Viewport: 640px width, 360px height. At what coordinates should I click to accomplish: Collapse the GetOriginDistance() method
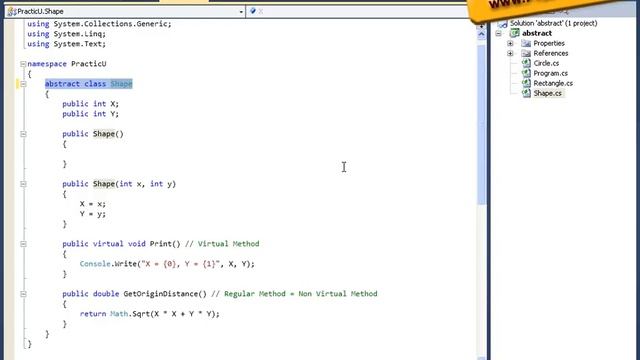pos(23,294)
